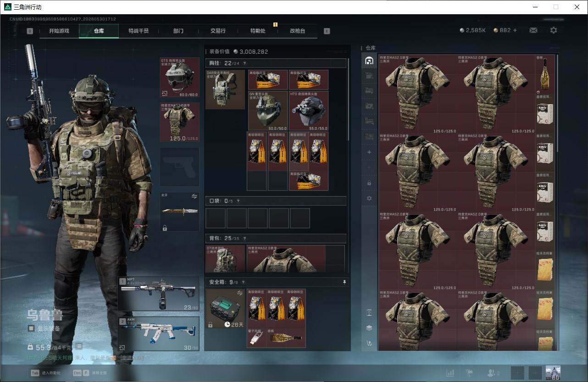Screen dimensions: 588x382
Task: Select the MP7 weapon slot
Action: (x=159, y=294)
